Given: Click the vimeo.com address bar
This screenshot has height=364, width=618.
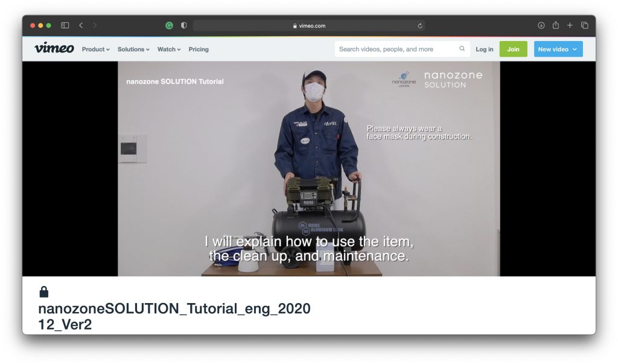Looking at the screenshot, I should 308,25.
